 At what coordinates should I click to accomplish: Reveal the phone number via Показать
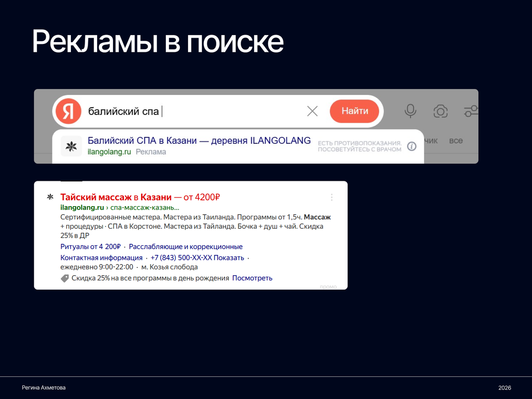click(228, 258)
